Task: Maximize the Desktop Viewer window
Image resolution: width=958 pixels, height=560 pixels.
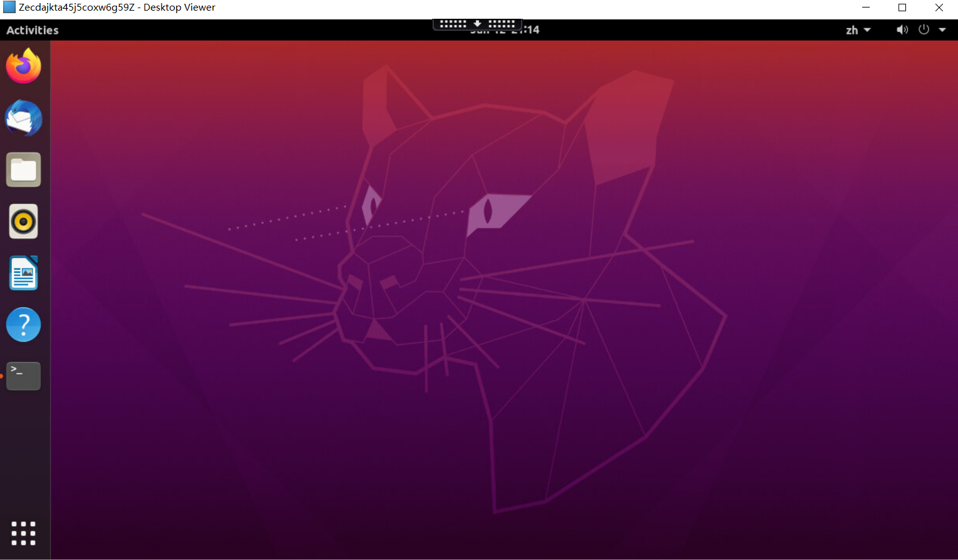Action: (902, 8)
